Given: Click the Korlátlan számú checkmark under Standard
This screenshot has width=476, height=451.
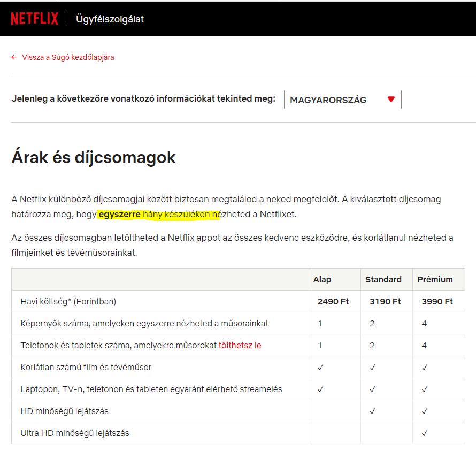Looking at the screenshot, I should pyautogui.click(x=372, y=367).
